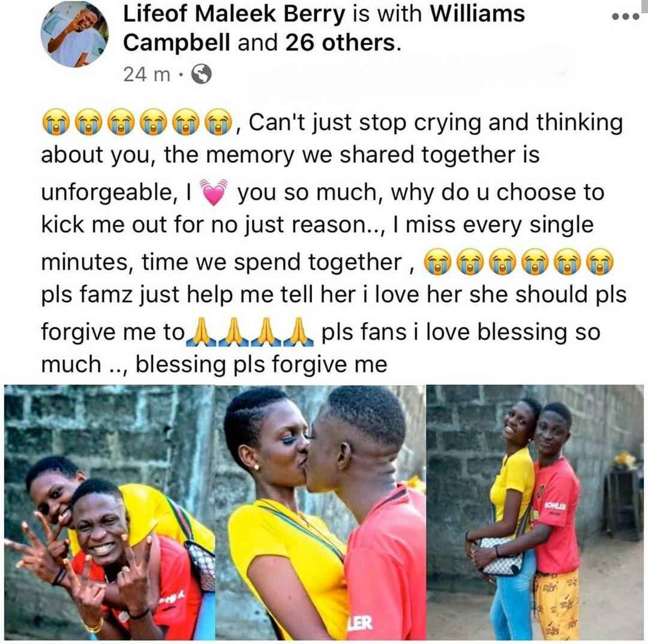Viewport: 648px width, 644px height.
Task: Click the pink beating heart emoji
Action: (214, 192)
